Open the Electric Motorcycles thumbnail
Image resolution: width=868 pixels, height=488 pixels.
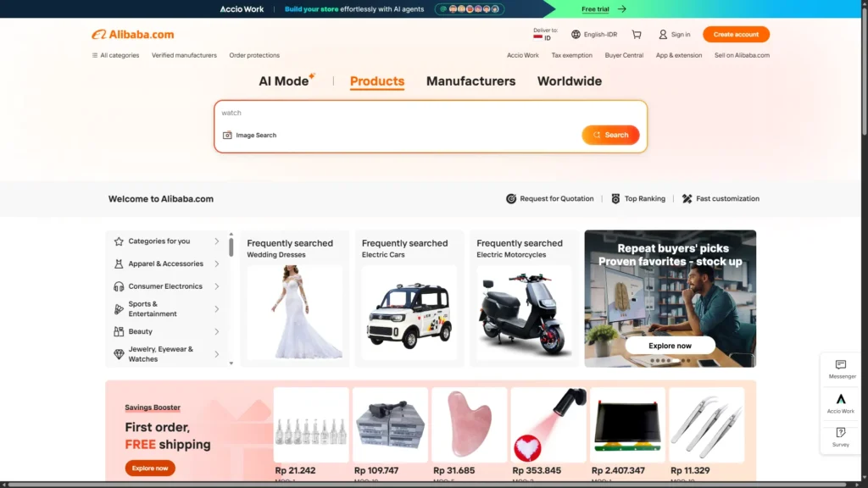(524, 313)
